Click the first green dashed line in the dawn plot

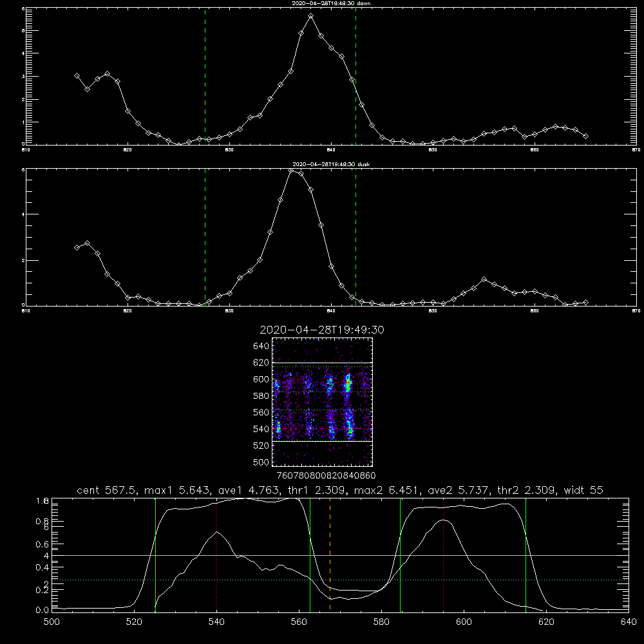tap(205, 76)
